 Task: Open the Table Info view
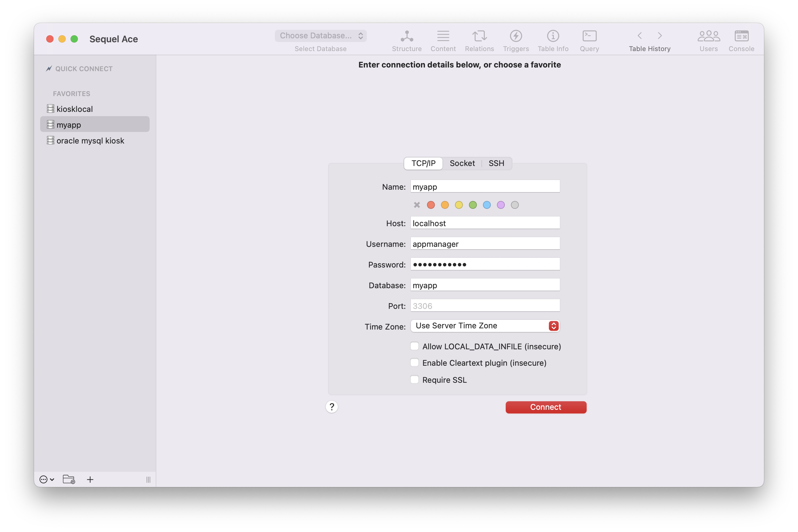pyautogui.click(x=553, y=41)
